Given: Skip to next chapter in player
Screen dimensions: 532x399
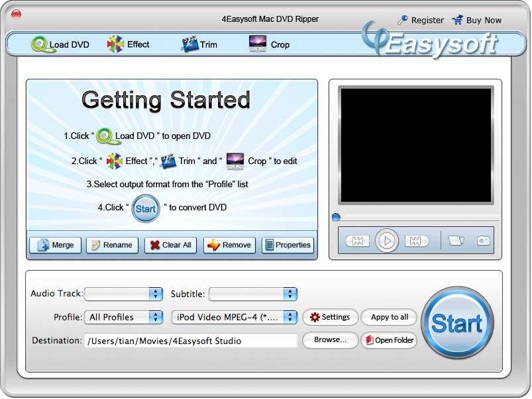Looking at the screenshot, I should pyautogui.click(x=417, y=241).
